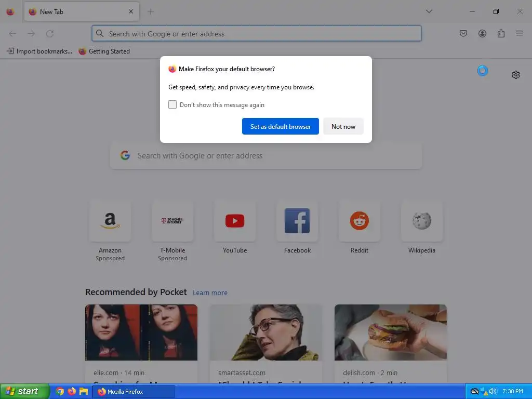
Task: Open the smartasset.com story thumbnail
Action: pos(266,332)
